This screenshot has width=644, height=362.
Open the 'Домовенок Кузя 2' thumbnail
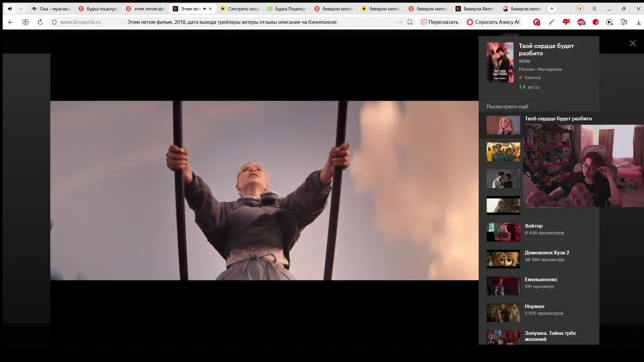tap(503, 259)
